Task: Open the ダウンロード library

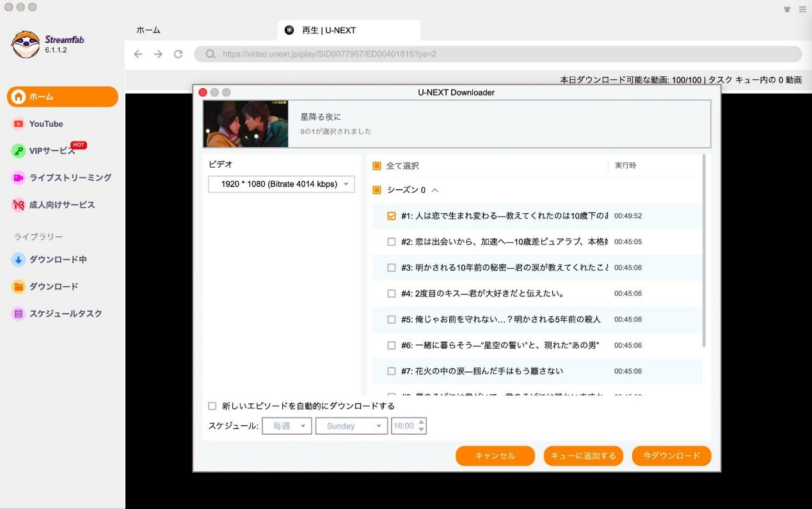Action: click(x=51, y=286)
